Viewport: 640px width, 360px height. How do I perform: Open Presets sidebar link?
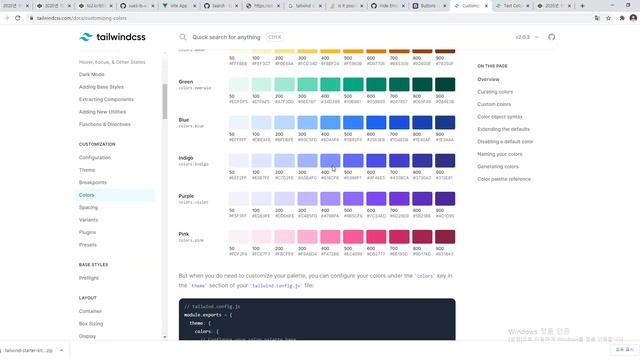click(88, 245)
